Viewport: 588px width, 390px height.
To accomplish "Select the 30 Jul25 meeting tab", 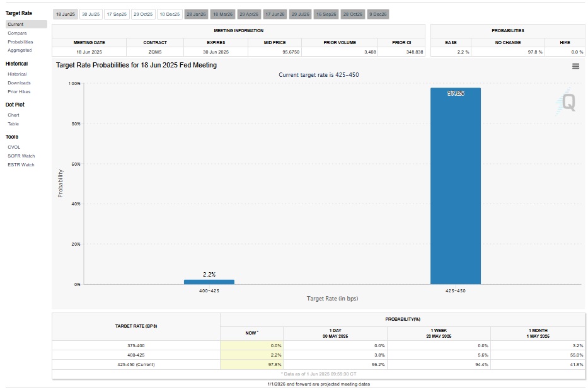I will [91, 14].
